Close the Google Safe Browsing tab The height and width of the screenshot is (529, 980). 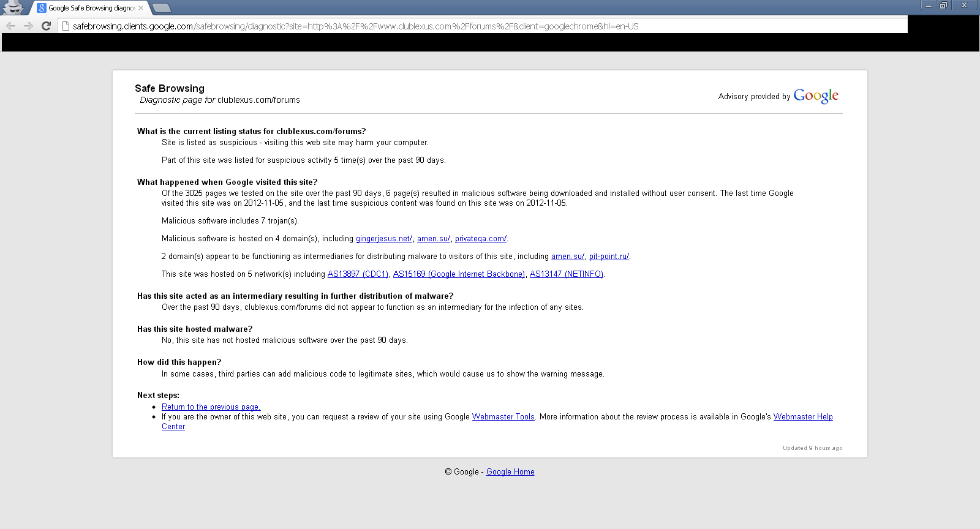[x=141, y=8]
